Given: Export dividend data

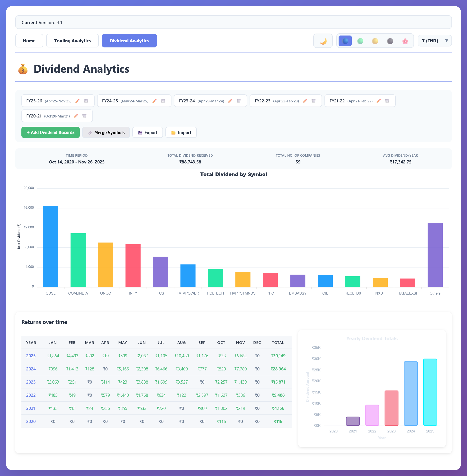Looking at the screenshot, I should [x=148, y=133].
